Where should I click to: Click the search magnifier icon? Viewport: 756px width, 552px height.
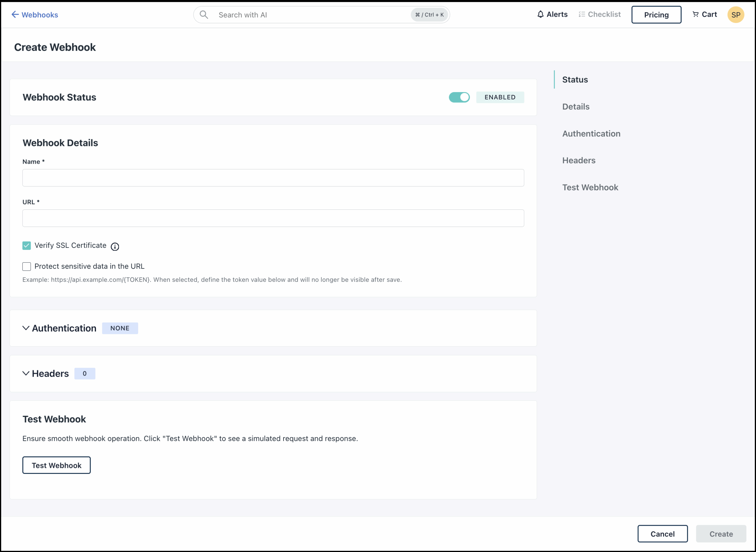point(204,14)
